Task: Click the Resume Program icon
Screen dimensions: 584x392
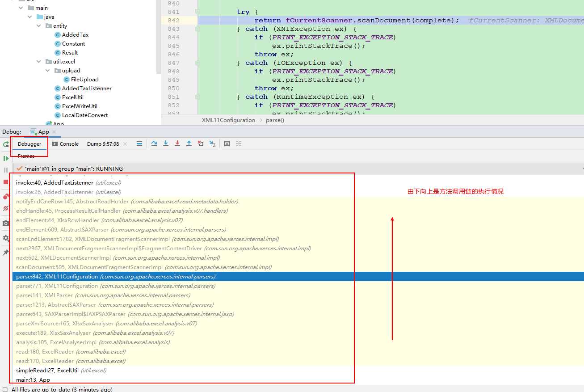Action: 6,158
